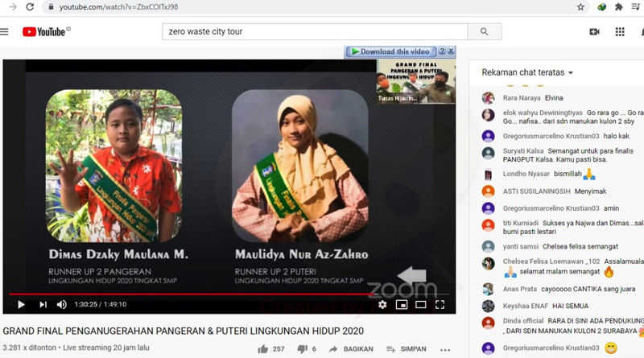Open the create video camera icon
The width and height of the screenshot is (644, 358).
pyautogui.click(x=594, y=32)
